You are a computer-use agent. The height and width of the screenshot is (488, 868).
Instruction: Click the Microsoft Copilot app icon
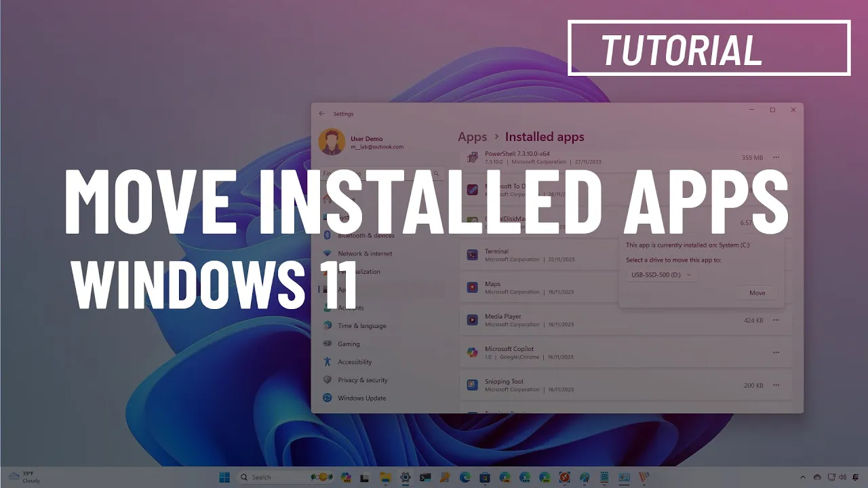(x=473, y=352)
